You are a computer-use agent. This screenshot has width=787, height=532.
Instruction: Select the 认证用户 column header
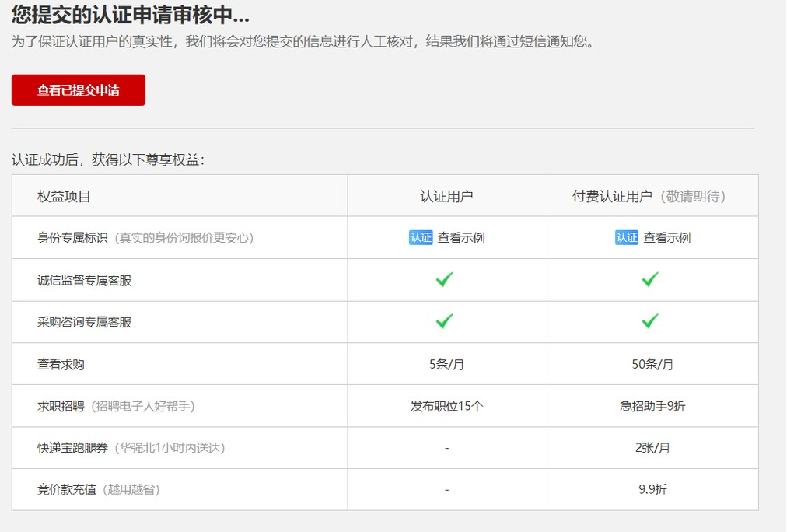coord(446,196)
